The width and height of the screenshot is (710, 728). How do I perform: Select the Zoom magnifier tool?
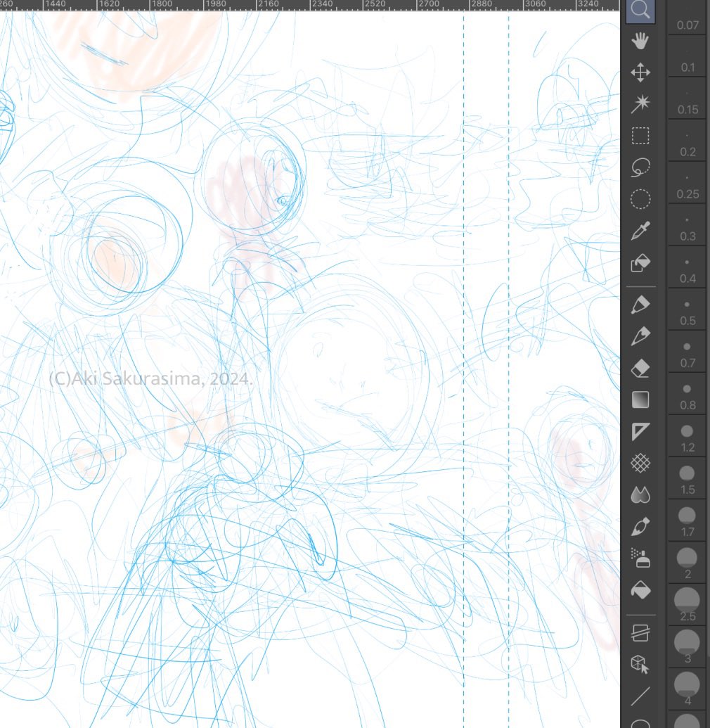tap(640, 11)
